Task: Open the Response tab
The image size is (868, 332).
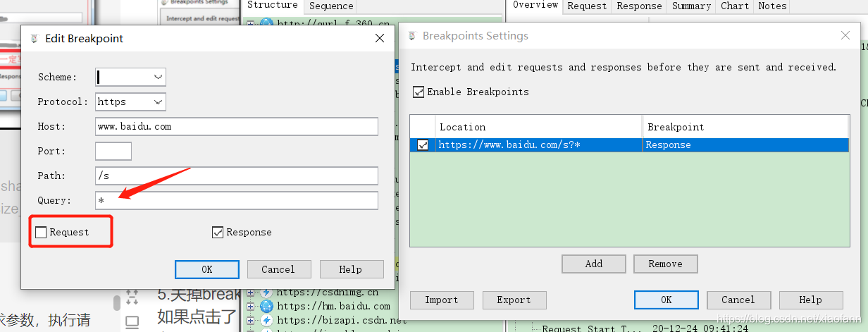Action: (639, 6)
